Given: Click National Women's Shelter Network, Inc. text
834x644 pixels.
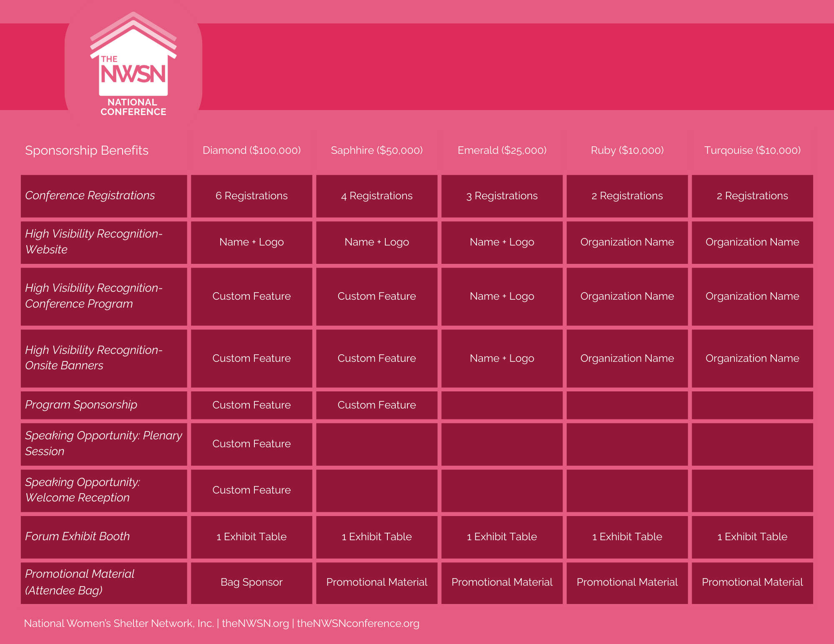Looking at the screenshot, I should tap(119, 624).
